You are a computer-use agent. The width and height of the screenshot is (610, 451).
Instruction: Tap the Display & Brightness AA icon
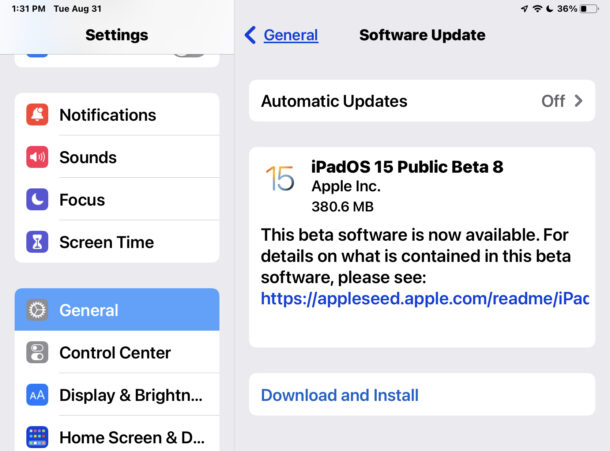pos(37,395)
